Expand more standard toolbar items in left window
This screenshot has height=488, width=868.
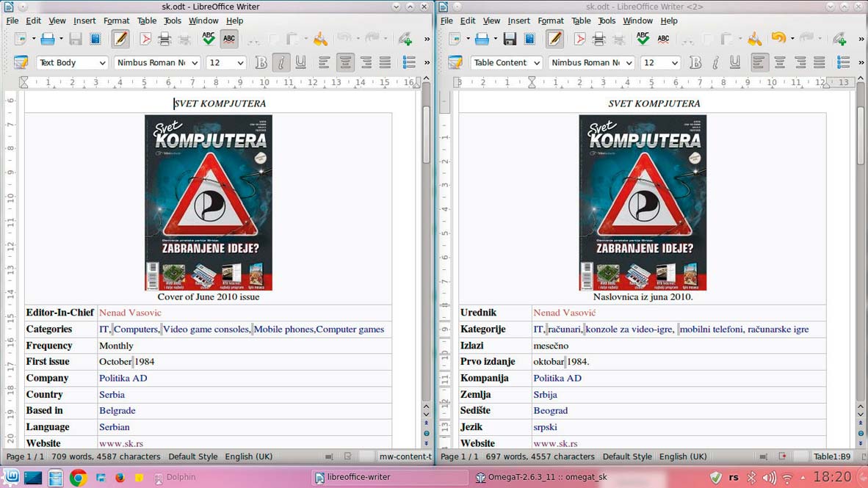427,39
